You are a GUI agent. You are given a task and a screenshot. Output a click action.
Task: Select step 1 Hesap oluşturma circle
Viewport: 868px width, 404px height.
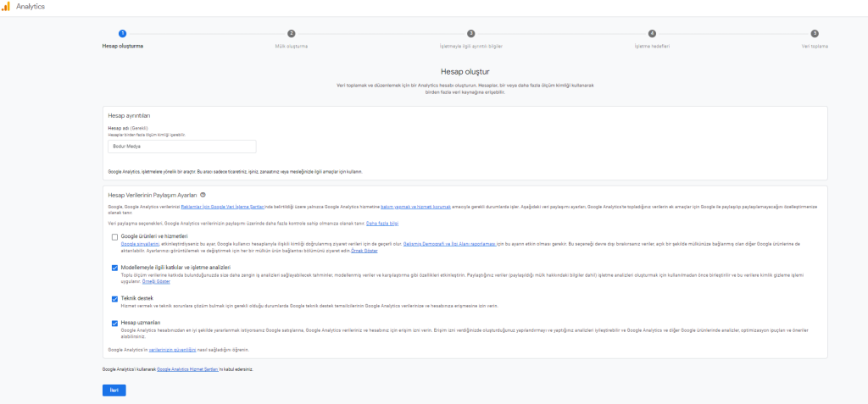coord(122,34)
